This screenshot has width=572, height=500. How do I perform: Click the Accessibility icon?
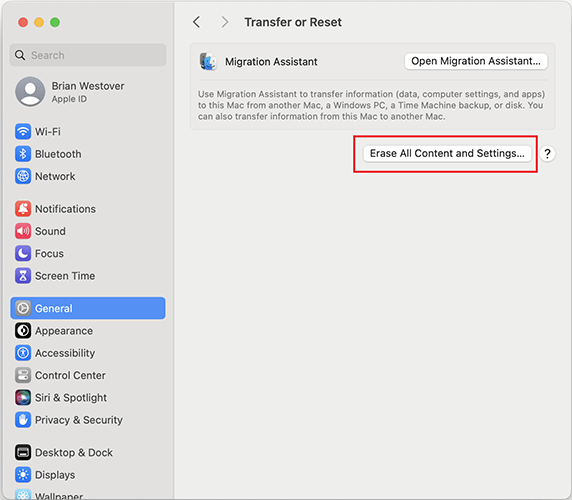point(23,353)
